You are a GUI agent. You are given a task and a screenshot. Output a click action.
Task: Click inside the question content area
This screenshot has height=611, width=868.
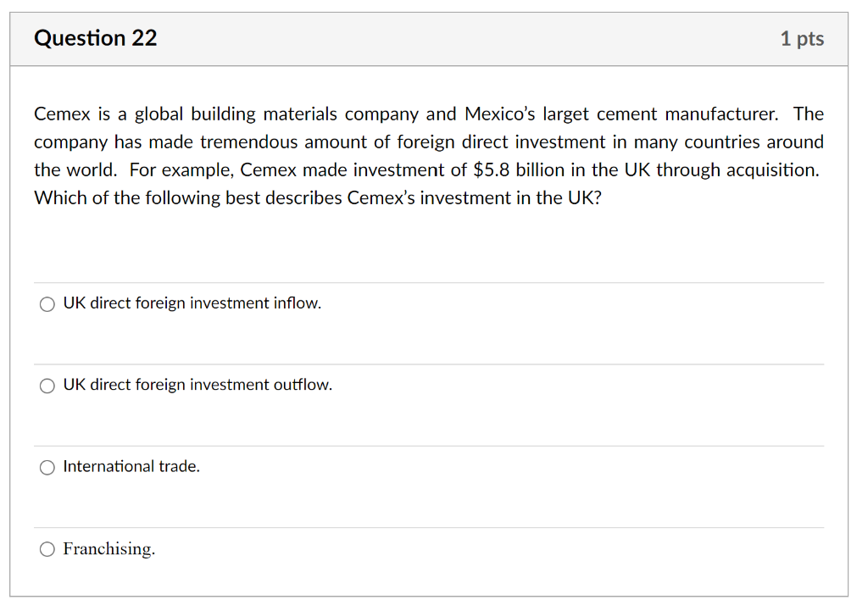point(428,246)
